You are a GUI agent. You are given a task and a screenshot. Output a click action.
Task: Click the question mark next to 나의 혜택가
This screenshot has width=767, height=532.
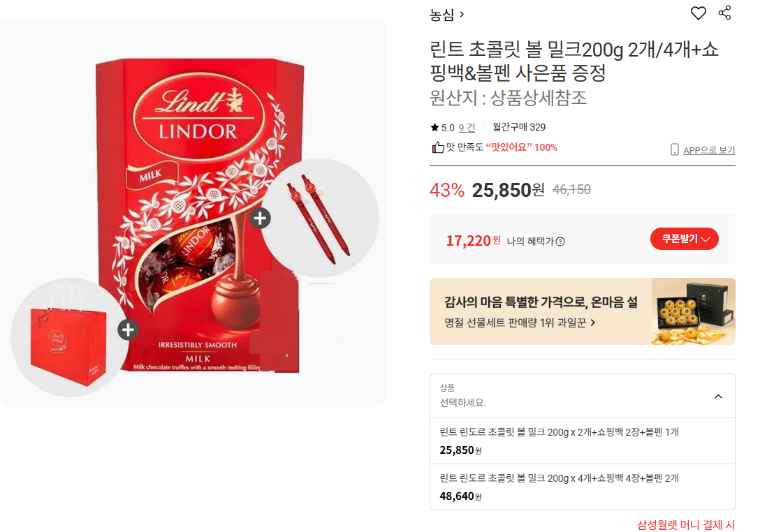(560, 242)
